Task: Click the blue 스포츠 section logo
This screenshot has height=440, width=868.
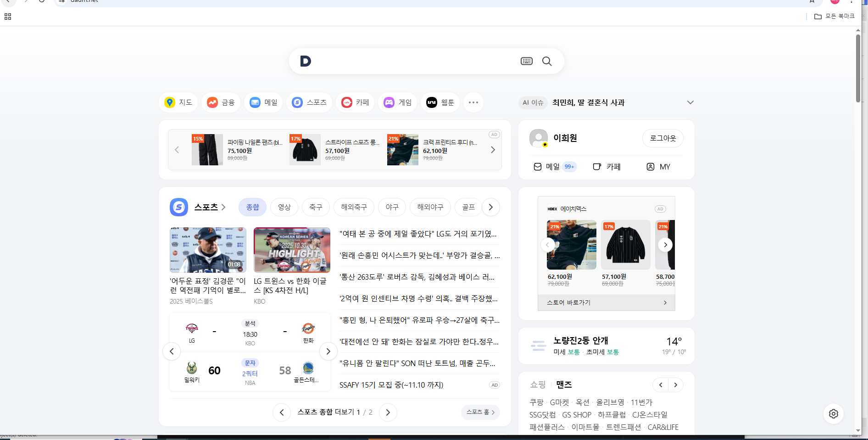Action: [179, 207]
